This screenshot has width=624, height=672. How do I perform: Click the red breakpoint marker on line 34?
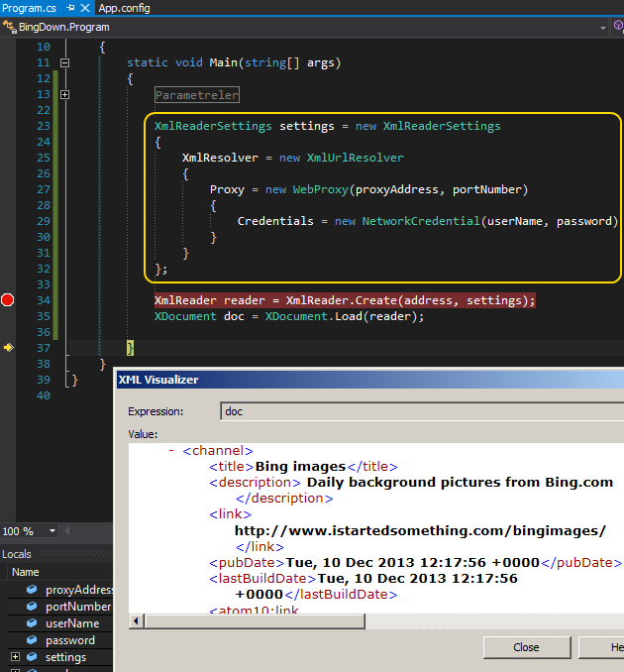click(x=8, y=300)
